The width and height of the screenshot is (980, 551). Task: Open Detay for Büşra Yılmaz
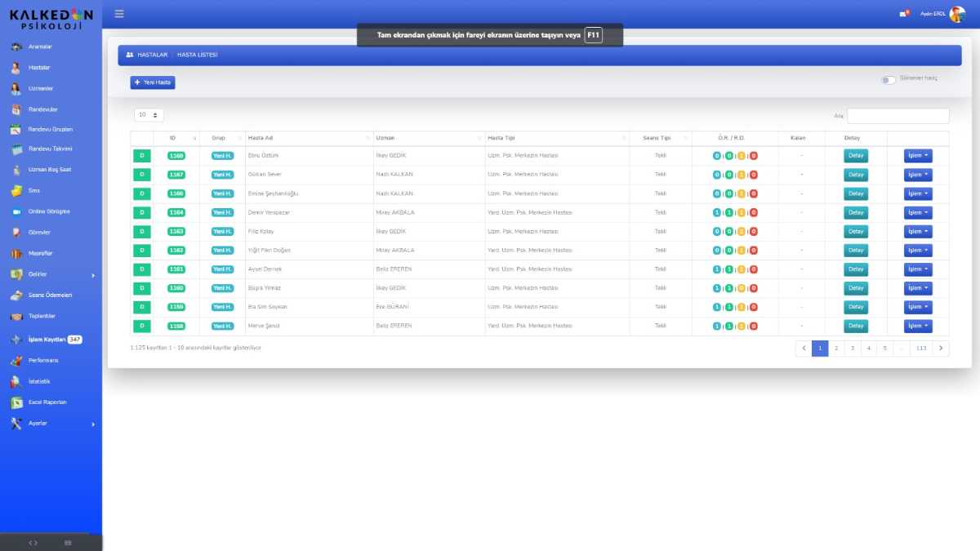[x=856, y=288]
